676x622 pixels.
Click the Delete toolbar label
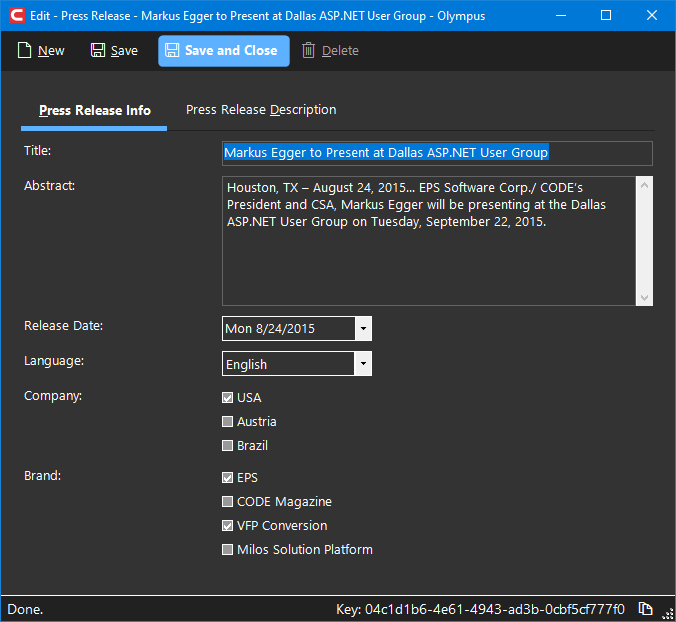click(x=340, y=51)
